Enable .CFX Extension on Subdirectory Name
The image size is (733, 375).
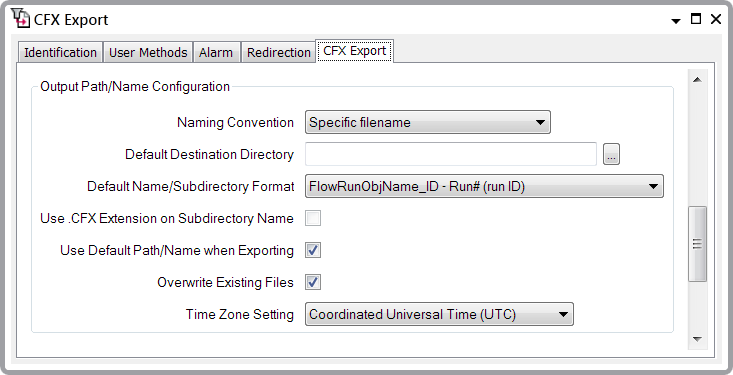[x=313, y=218]
